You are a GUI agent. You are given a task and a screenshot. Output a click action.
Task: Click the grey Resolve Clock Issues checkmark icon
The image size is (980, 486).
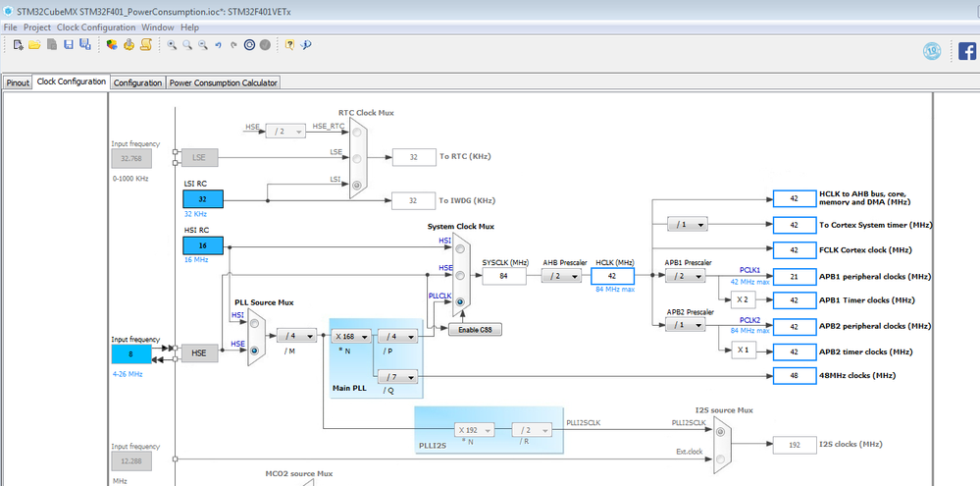pos(265,45)
